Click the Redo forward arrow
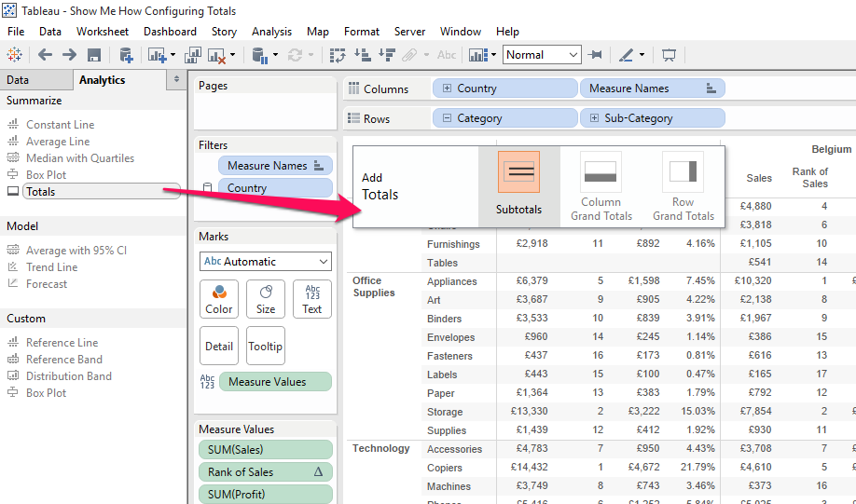Screen dimensions: 856x504 [69, 55]
